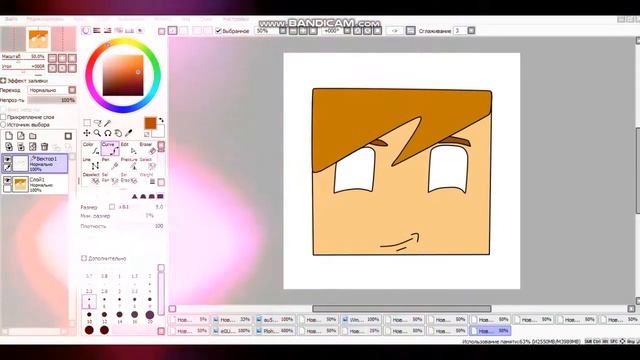This screenshot has height=360, width=640.
Task: Select the magic wand tool
Action: (107, 123)
